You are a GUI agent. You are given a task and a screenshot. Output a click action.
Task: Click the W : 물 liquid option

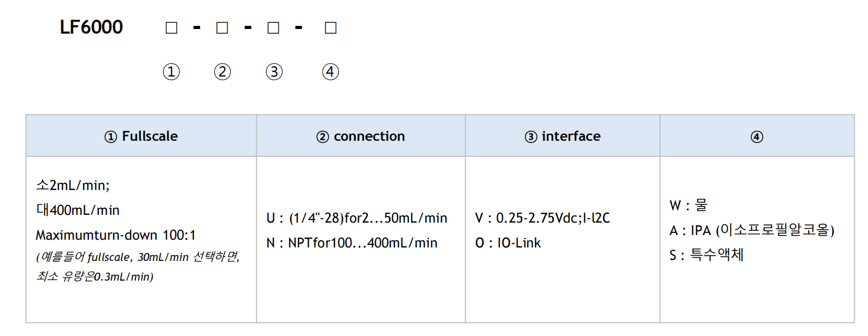pyautogui.click(x=688, y=206)
